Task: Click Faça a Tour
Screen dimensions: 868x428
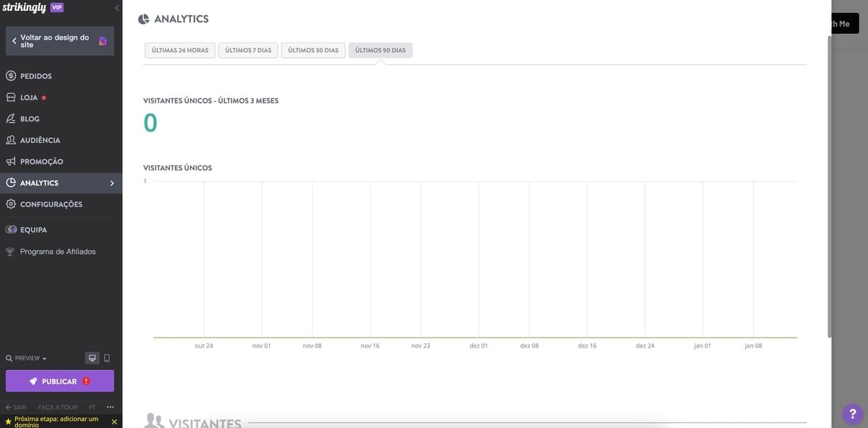Action: (58, 407)
